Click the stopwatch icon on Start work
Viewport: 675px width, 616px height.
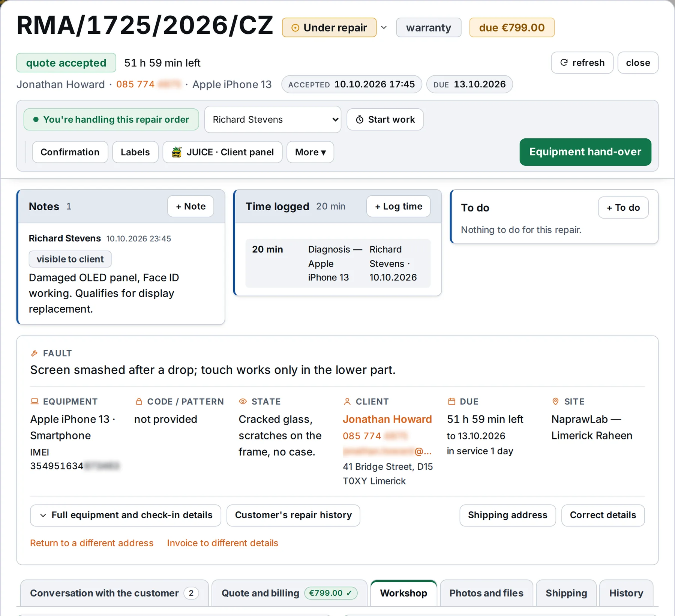click(x=360, y=120)
